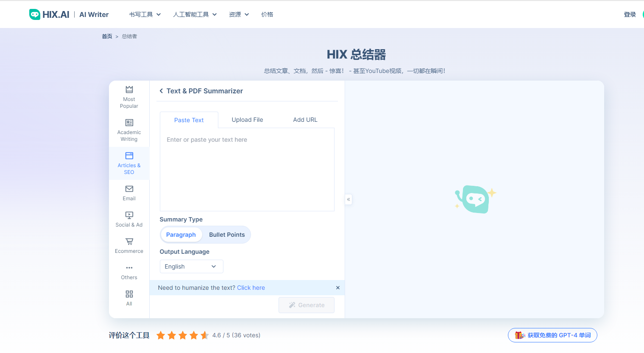Switch to the Add URL tab
Viewport: 644px width, 353px height.
[x=305, y=120]
